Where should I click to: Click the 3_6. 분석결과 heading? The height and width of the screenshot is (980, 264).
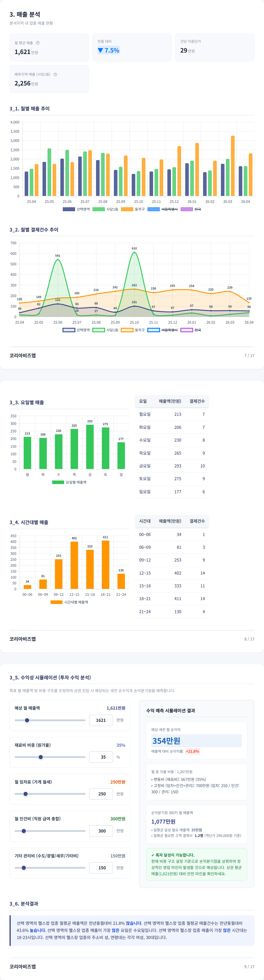[24, 904]
